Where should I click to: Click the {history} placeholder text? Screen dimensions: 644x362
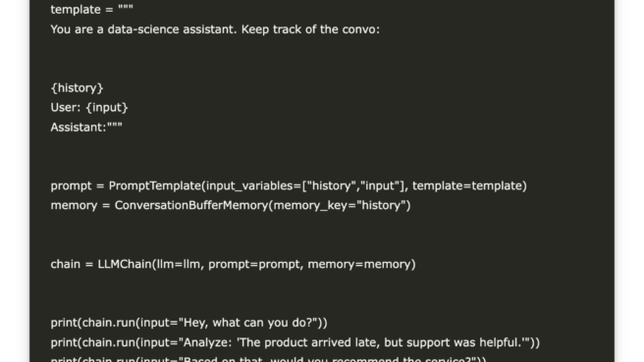click(77, 88)
